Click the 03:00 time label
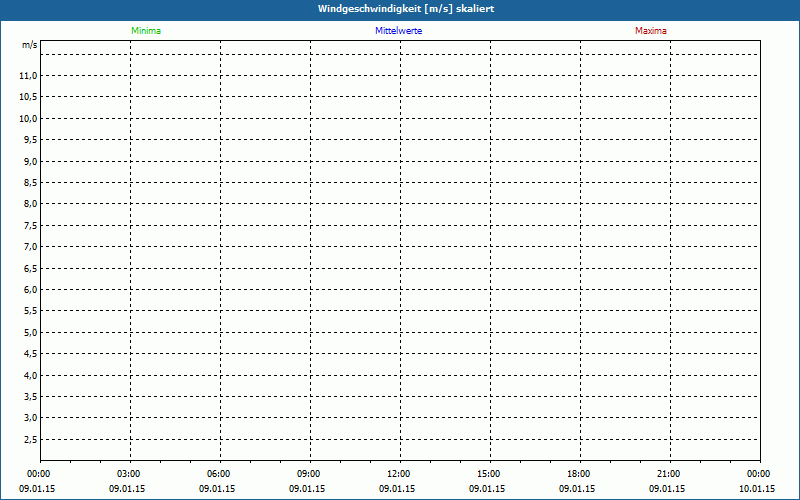The image size is (800, 500). [129, 474]
